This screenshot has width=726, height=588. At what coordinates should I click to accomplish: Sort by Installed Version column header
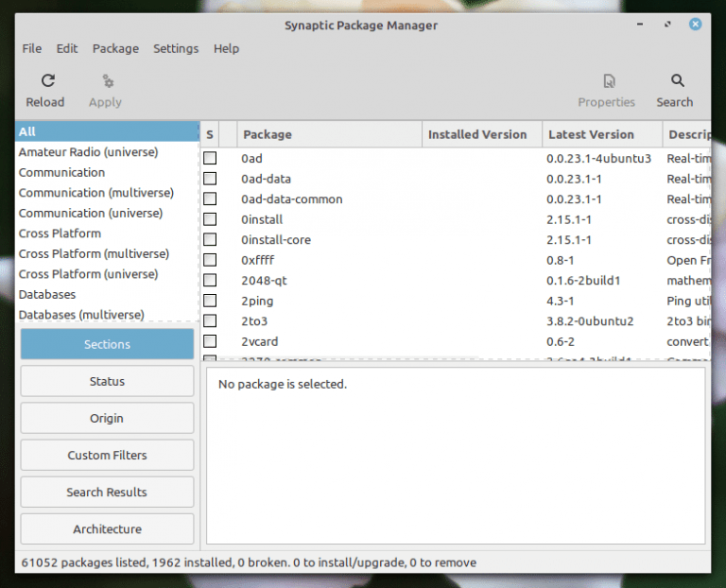[x=482, y=135]
